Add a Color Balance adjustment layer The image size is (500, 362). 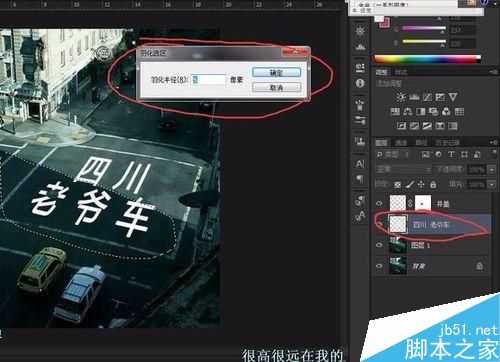(408, 111)
